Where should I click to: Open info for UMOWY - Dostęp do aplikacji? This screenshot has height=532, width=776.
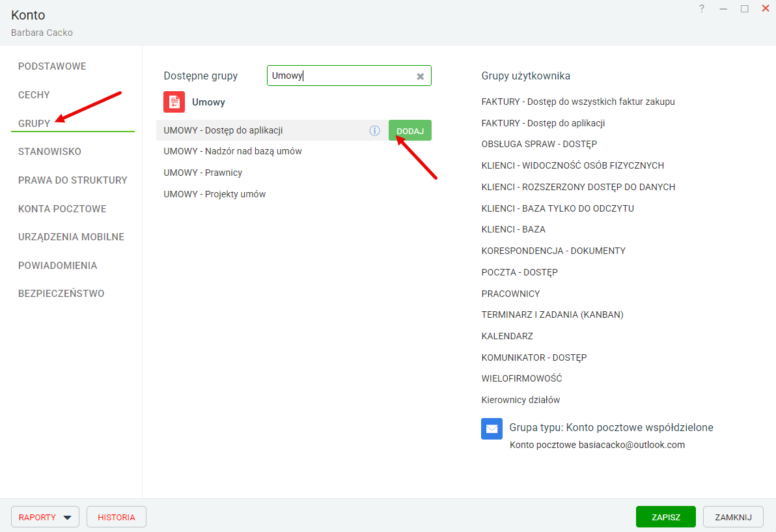[374, 131]
